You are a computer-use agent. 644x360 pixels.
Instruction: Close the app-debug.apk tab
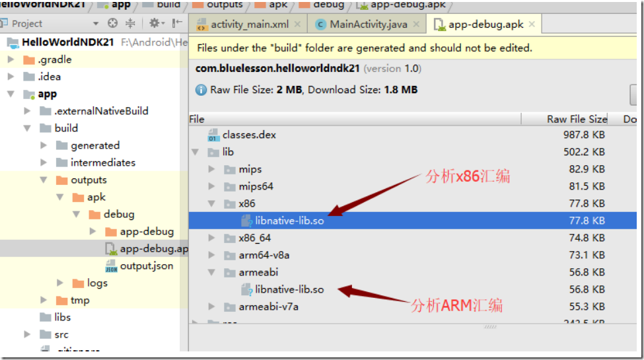point(532,24)
